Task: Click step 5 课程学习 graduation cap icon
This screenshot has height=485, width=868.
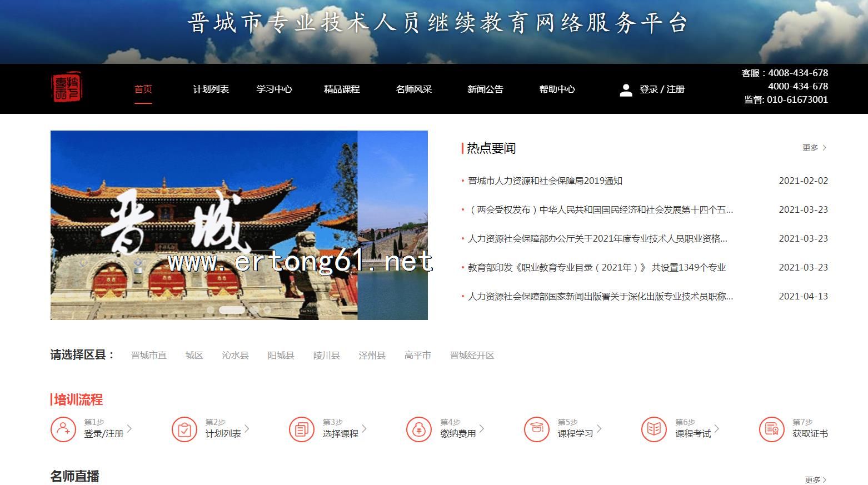Action: pos(536,429)
